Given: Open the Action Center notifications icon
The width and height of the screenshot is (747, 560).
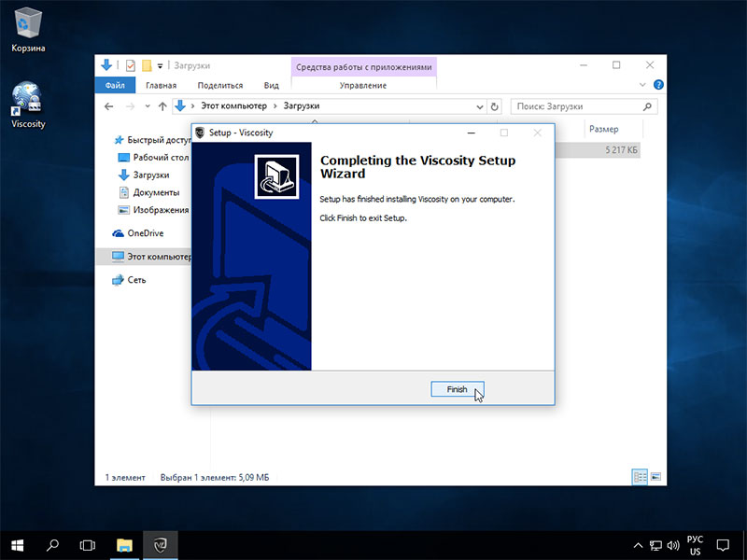Looking at the screenshot, I should [x=723, y=546].
